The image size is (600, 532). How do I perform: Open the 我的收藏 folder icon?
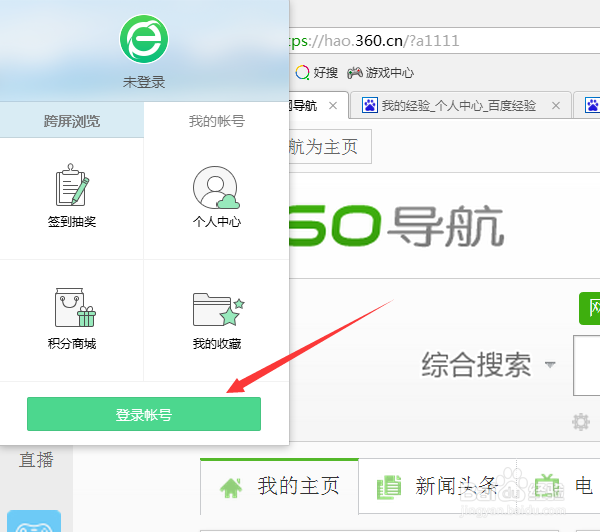(x=218, y=310)
